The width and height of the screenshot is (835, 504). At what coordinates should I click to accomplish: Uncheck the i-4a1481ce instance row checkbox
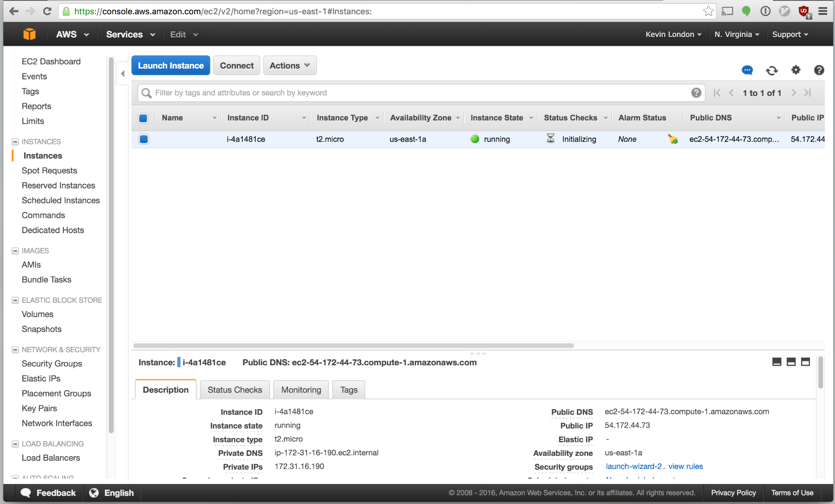coord(144,139)
